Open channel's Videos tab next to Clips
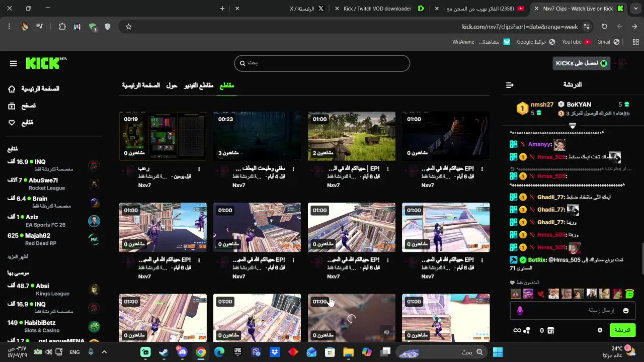Screen dimensions: 644x362 point(199,85)
